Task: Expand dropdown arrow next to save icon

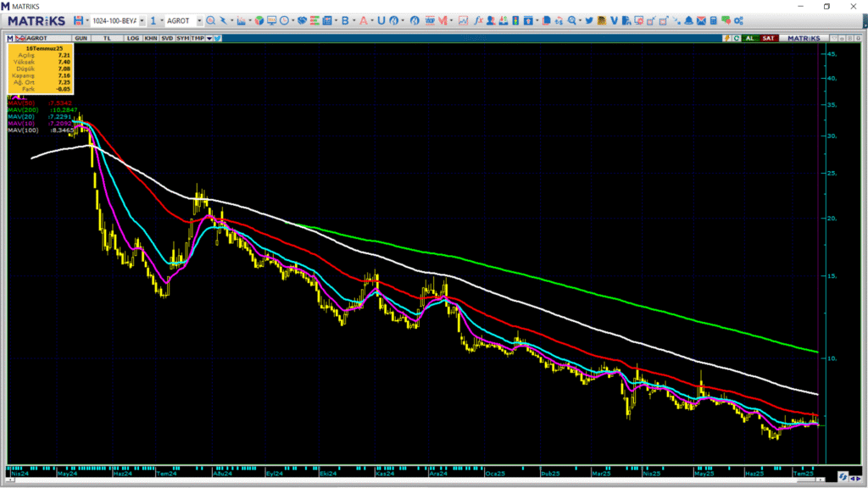Action: 87,20
